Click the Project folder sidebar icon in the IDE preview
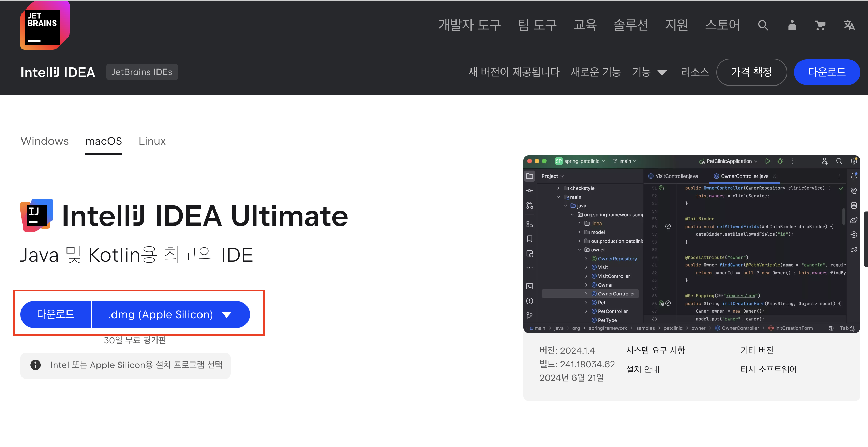Screen dimensions: 868x447 coord(529,176)
